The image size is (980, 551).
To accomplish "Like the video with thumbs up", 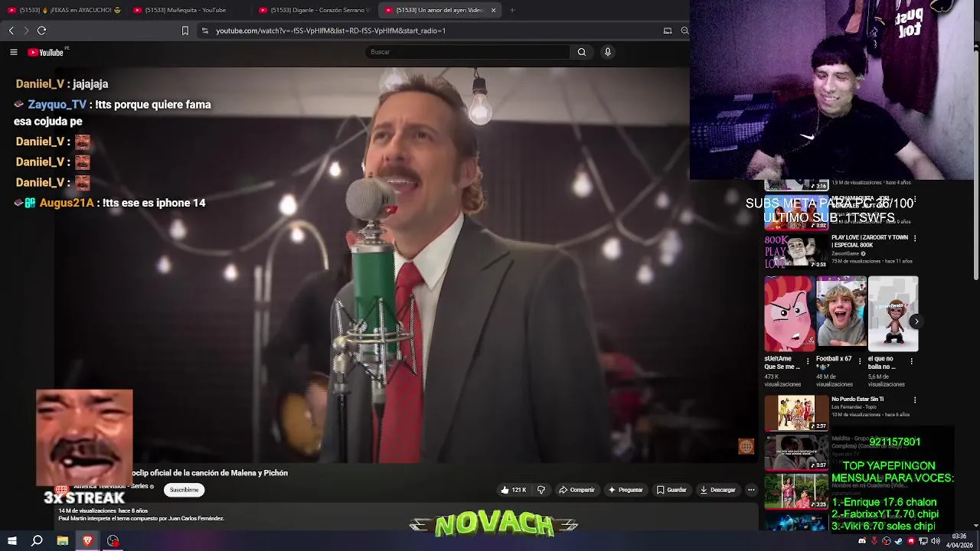I will pos(505,490).
